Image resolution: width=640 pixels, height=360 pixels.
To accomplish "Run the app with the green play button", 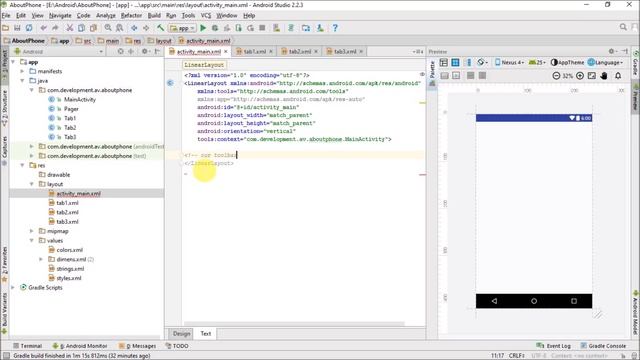I will click(x=203, y=28).
